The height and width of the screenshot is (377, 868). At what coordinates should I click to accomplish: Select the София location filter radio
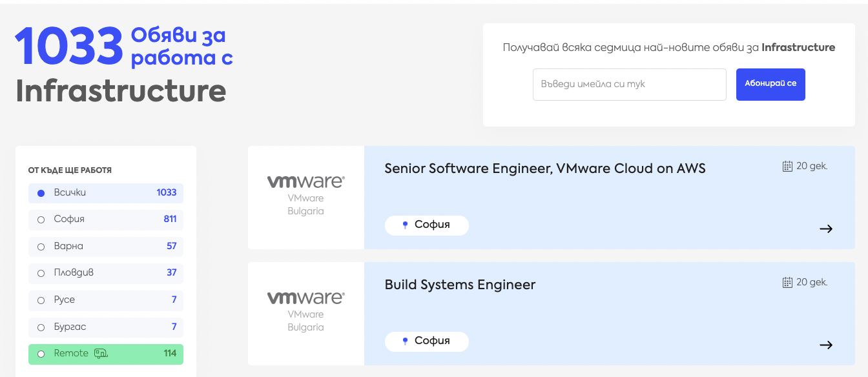click(106, 219)
